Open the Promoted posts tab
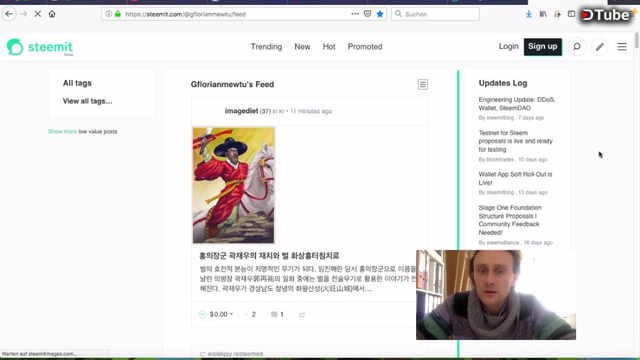 point(365,47)
